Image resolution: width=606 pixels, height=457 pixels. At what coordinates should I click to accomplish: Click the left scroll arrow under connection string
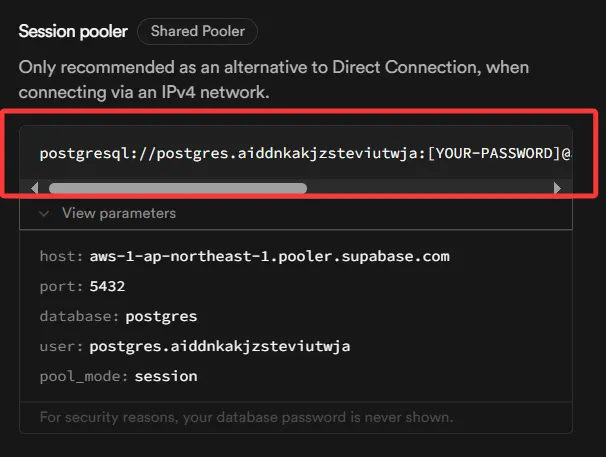[36, 187]
